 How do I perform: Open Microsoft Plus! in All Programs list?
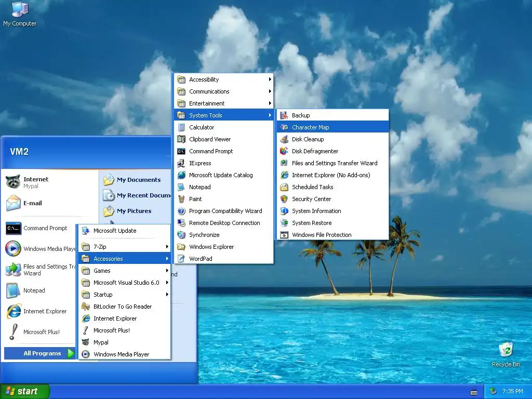pyautogui.click(x=125, y=330)
